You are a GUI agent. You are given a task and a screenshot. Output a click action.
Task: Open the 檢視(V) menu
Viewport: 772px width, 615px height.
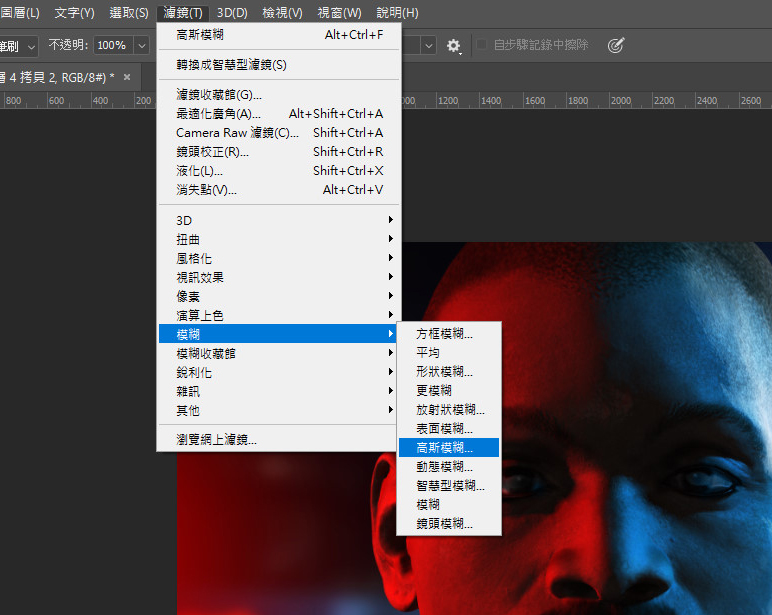282,13
